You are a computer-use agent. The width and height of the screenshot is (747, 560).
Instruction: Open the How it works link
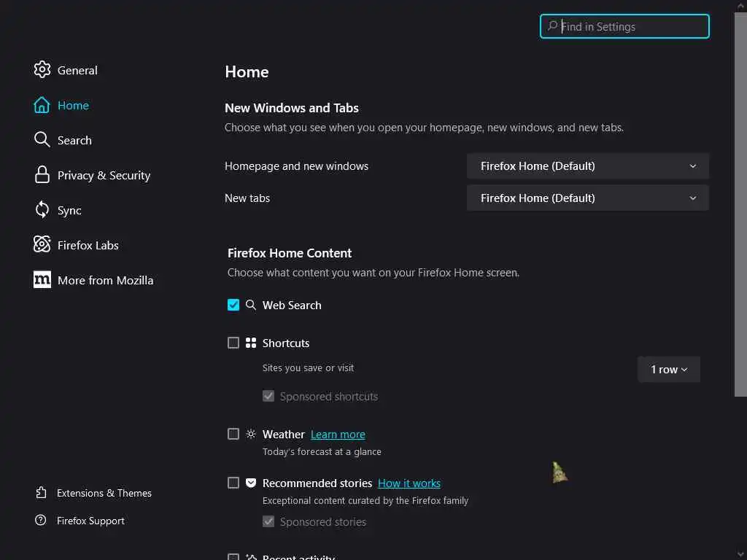click(409, 483)
